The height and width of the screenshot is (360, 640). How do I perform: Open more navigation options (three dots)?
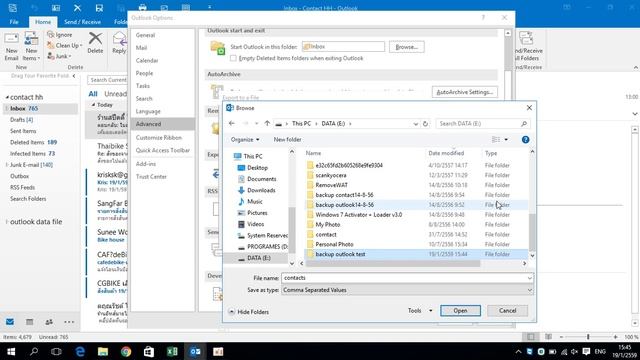click(x=69, y=322)
